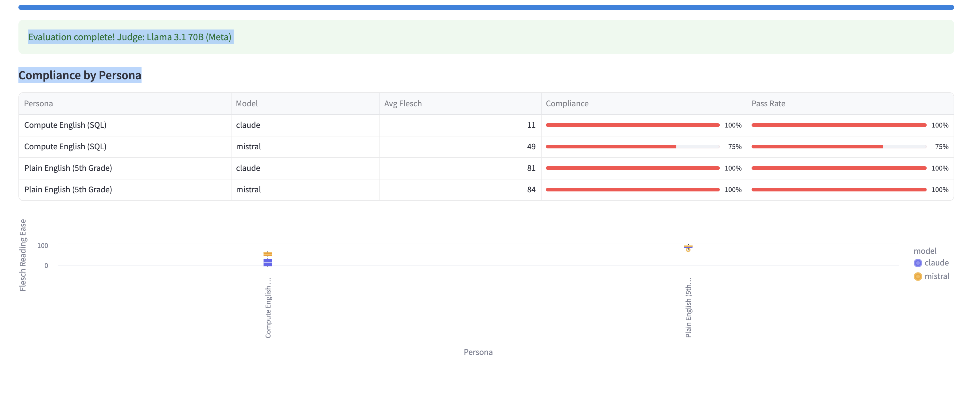Click the Compliance column header
Image resolution: width=980 pixels, height=401 pixels.
(x=567, y=104)
